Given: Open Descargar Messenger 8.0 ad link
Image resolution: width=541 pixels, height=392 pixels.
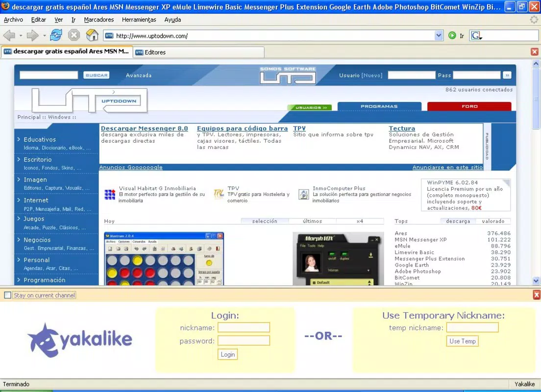Looking at the screenshot, I should (144, 128).
